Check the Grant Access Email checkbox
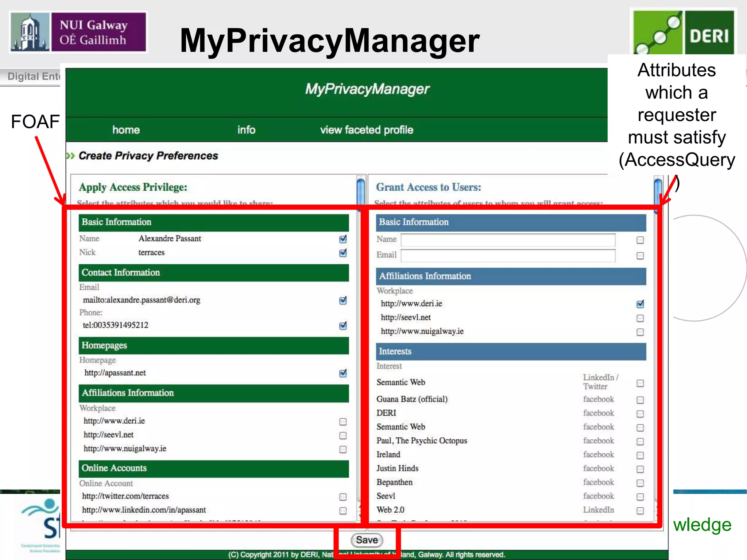 click(640, 256)
